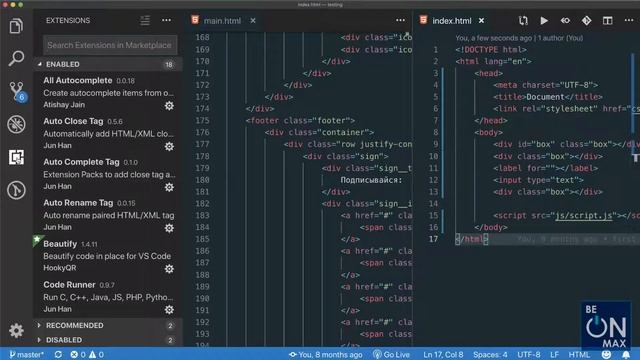Open the Manage gear in activity bar
640x360 pixels.
[x=16, y=330]
